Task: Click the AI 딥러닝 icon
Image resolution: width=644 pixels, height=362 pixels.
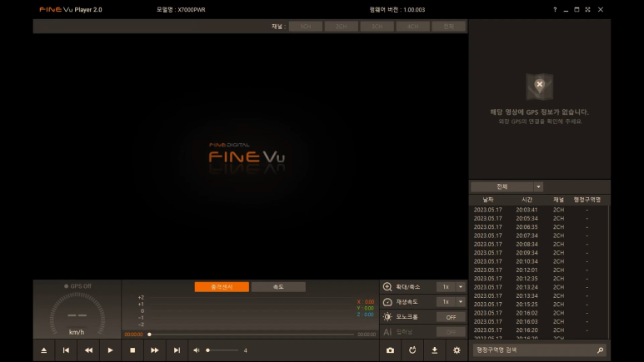Action: pyautogui.click(x=387, y=332)
